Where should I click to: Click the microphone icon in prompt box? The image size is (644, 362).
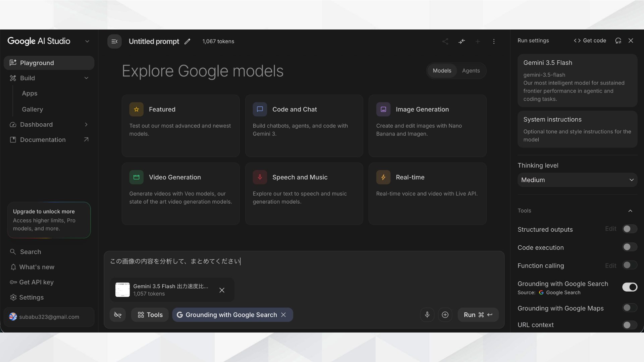coord(427,315)
